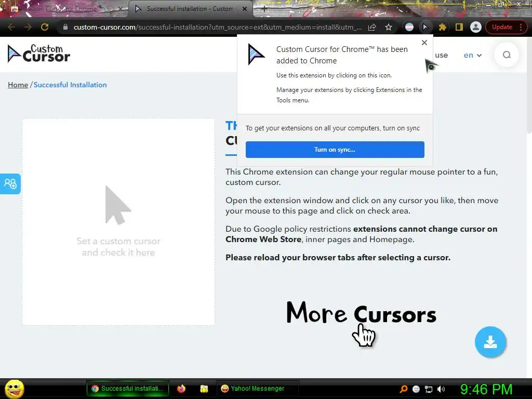Click the Custom Cursor logo
This screenshot has height=399, width=532.
38,54
